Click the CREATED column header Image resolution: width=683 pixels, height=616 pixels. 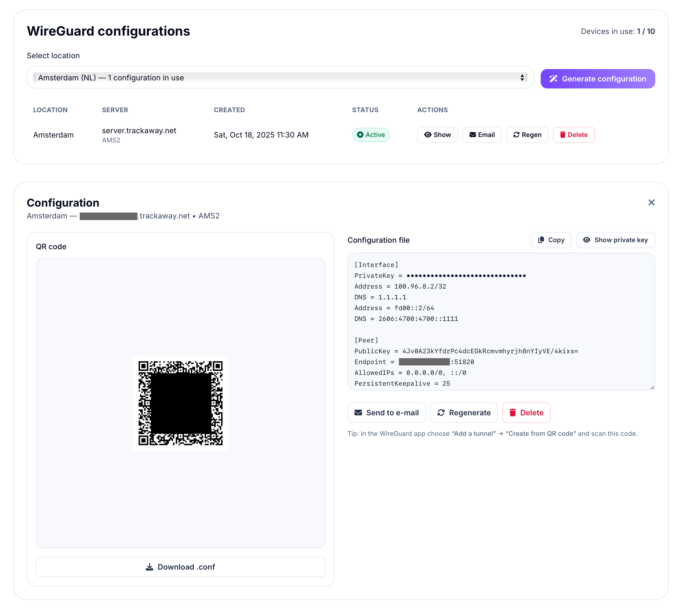point(229,110)
